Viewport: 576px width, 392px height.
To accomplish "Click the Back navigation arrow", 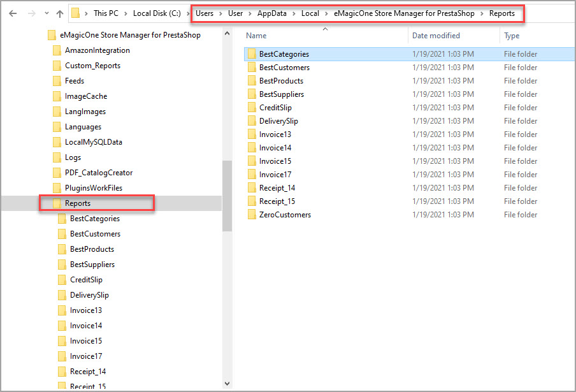I will (13, 13).
